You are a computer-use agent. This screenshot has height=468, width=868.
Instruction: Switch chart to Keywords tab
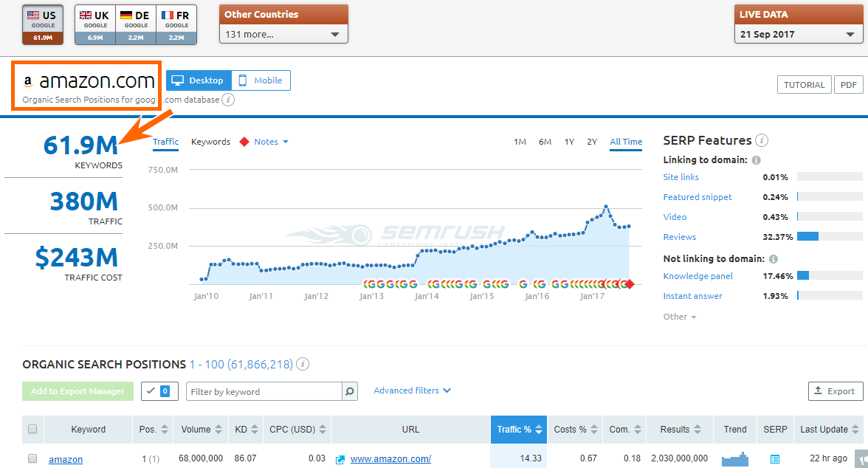(x=210, y=142)
